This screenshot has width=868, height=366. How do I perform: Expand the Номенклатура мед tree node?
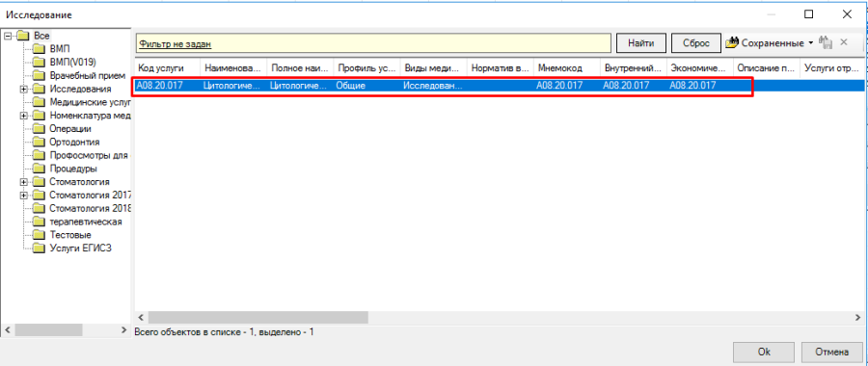(23, 116)
